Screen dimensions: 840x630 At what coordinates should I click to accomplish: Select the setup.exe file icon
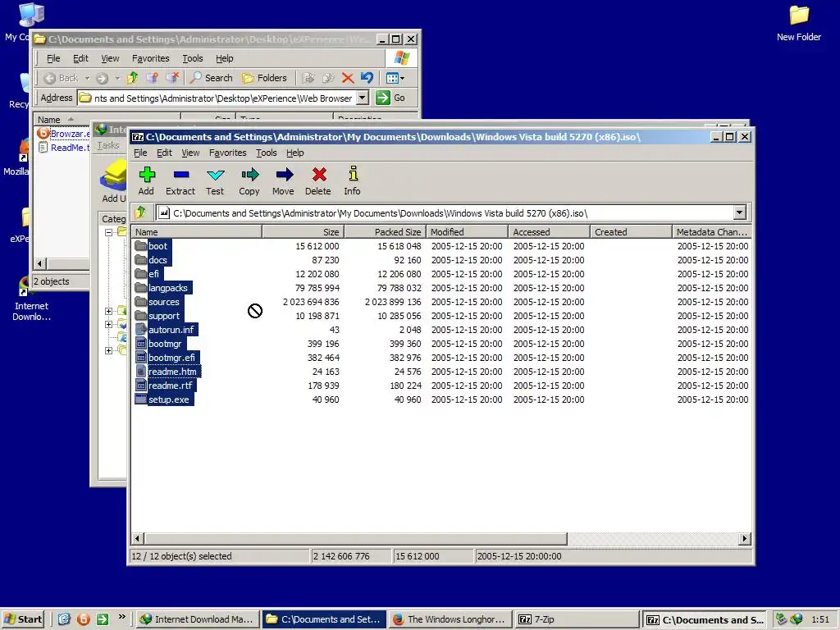tap(141, 399)
